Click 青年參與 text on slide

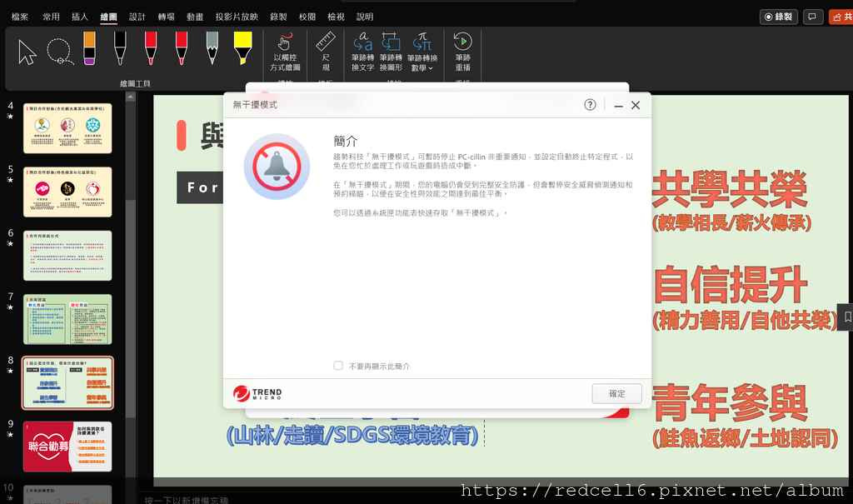tap(730, 403)
